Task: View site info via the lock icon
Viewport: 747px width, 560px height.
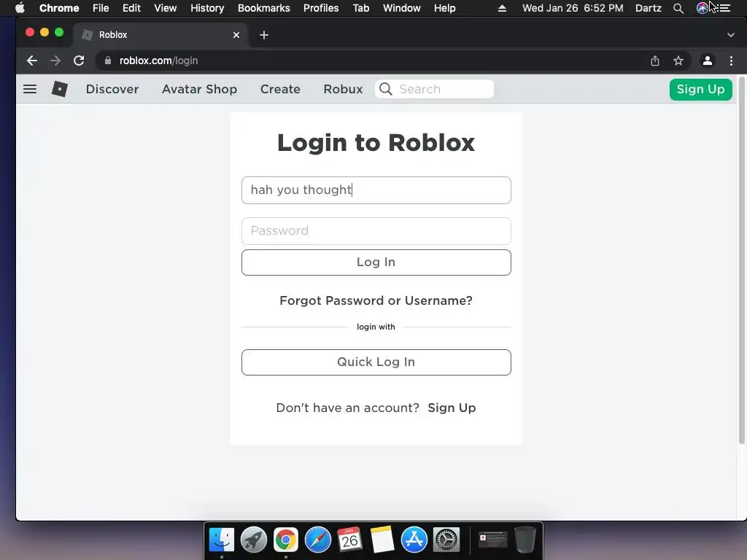Action: point(108,61)
